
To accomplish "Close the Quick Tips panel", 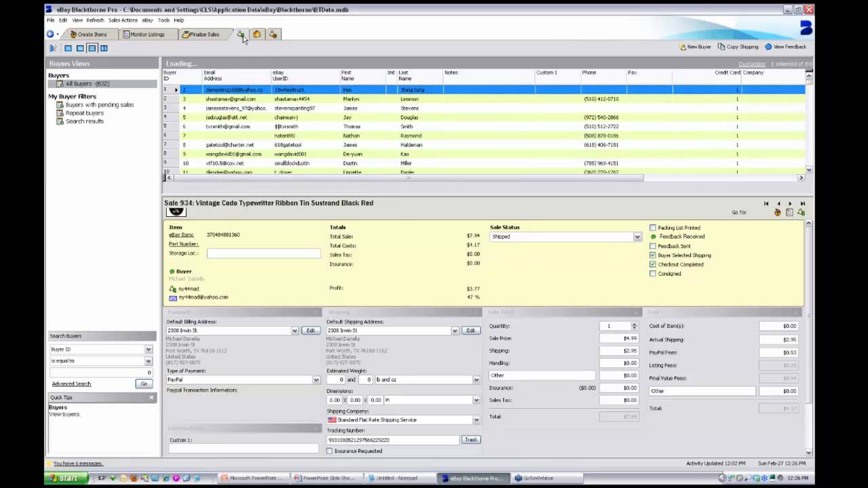I will [151, 397].
